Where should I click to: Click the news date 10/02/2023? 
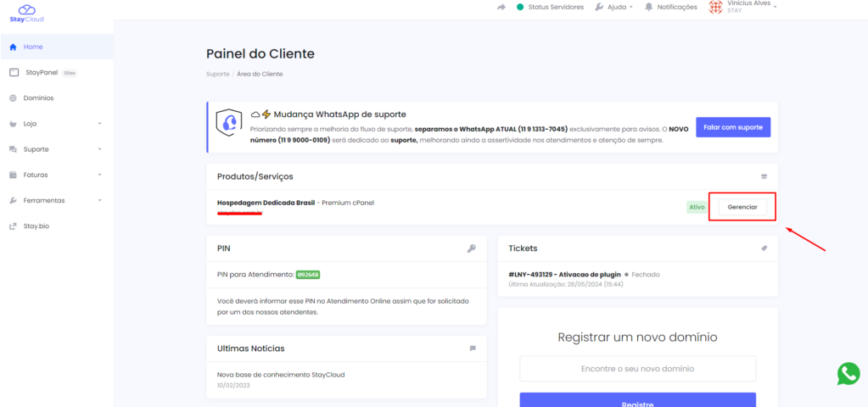[232, 384]
